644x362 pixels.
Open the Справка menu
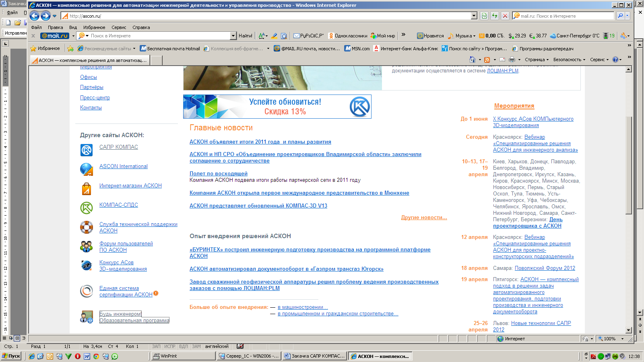[141, 27]
